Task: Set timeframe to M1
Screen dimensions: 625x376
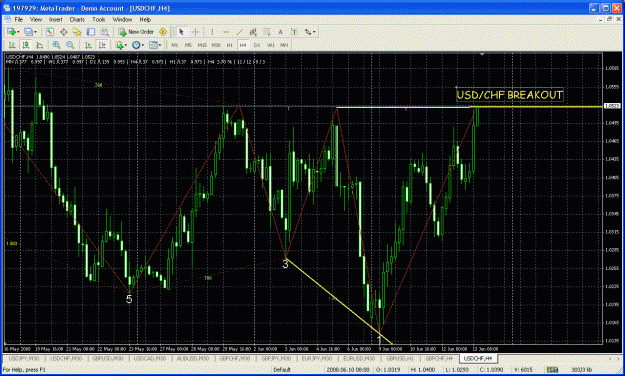Action: click(175, 45)
